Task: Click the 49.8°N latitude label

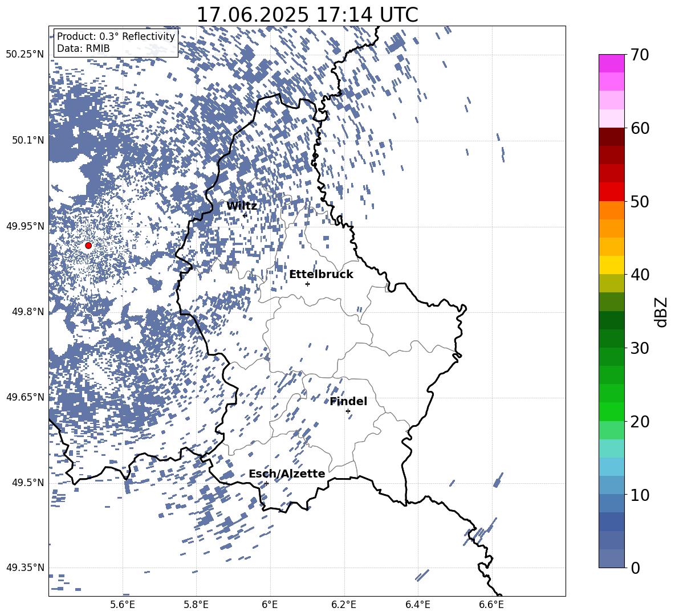Action: click(27, 312)
